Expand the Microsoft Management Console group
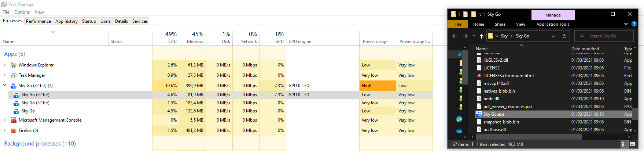This screenshot has width=644, height=151. tap(4, 120)
